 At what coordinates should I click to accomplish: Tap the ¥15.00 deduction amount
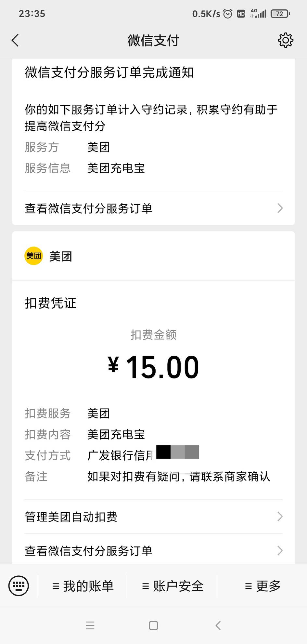pyautogui.click(x=153, y=367)
